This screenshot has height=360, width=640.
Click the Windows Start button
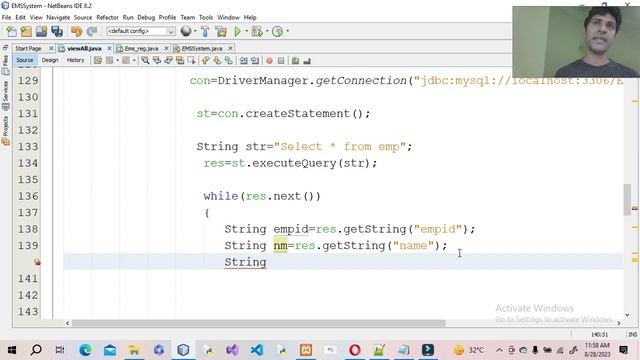pyautogui.click(x=12, y=350)
